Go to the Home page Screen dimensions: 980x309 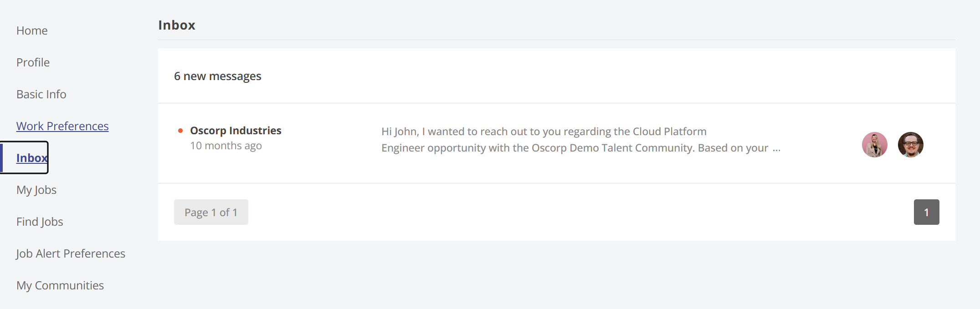(32, 30)
